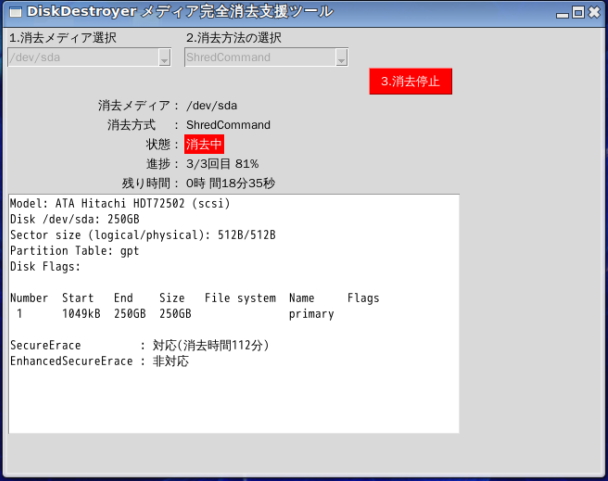The width and height of the screenshot is (608, 481).
Task: Click the 消去方式 value ShredCommand
Action: click(x=228, y=125)
